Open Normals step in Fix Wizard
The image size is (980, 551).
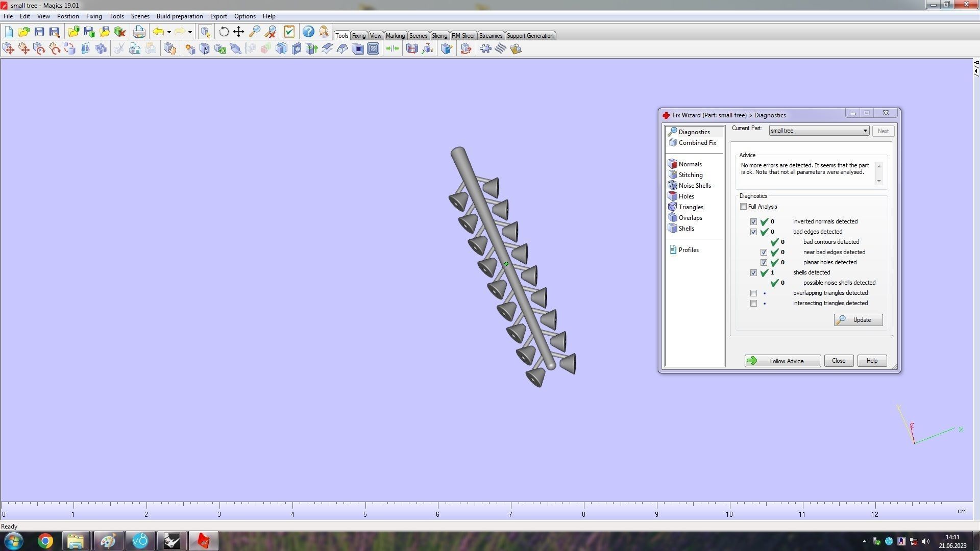click(x=690, y=164)
